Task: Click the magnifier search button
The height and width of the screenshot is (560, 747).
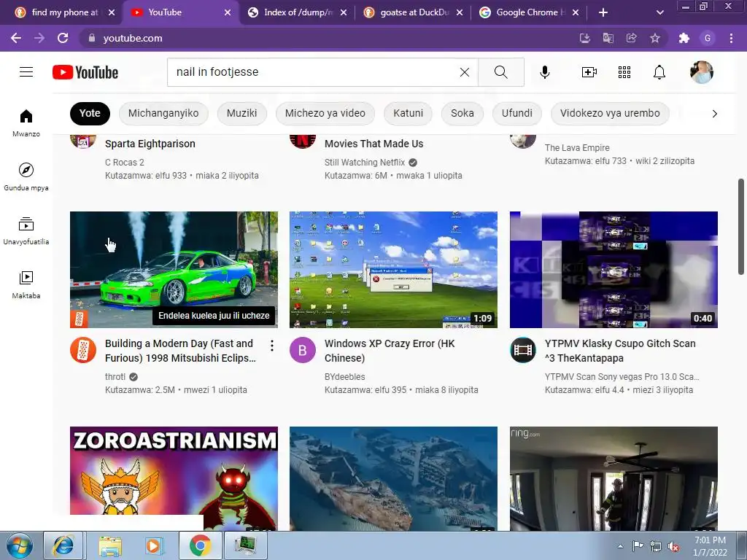Action: click(x=500, y=72)
